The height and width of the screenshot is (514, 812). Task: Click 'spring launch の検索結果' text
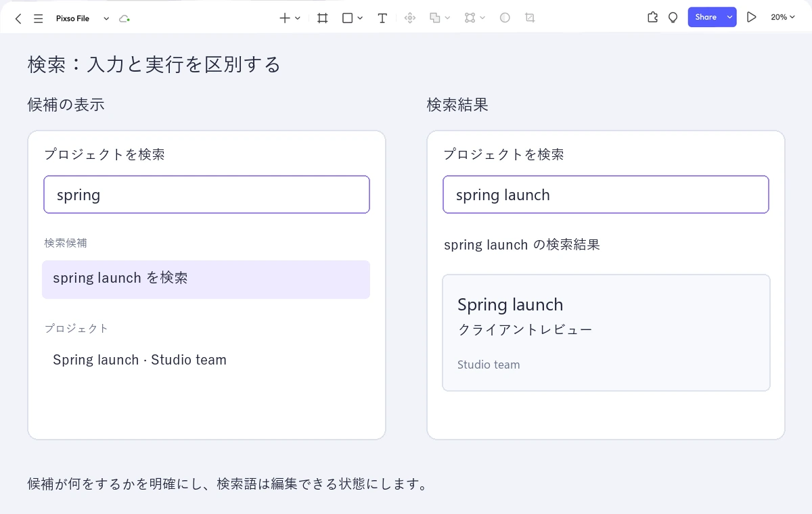pos(522,245)
